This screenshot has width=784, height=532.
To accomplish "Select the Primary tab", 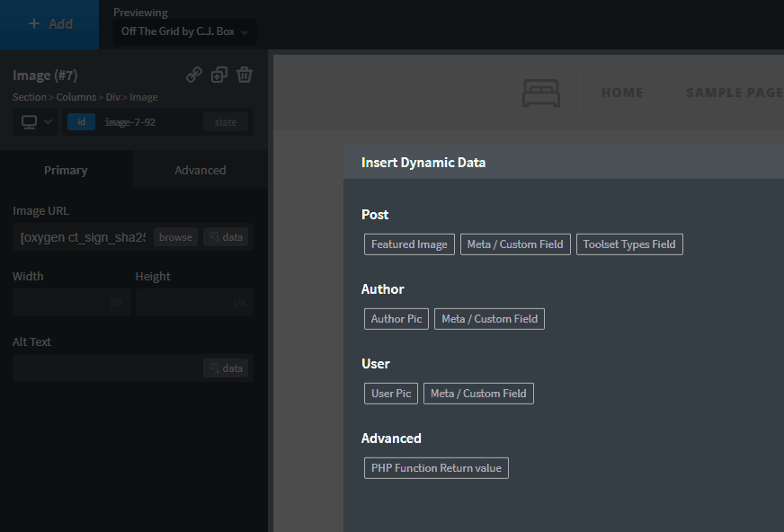I will click(66, 170).
